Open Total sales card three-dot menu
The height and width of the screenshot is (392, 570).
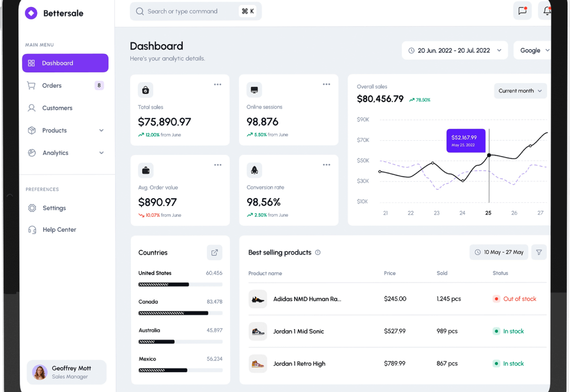tap(217, 84)
